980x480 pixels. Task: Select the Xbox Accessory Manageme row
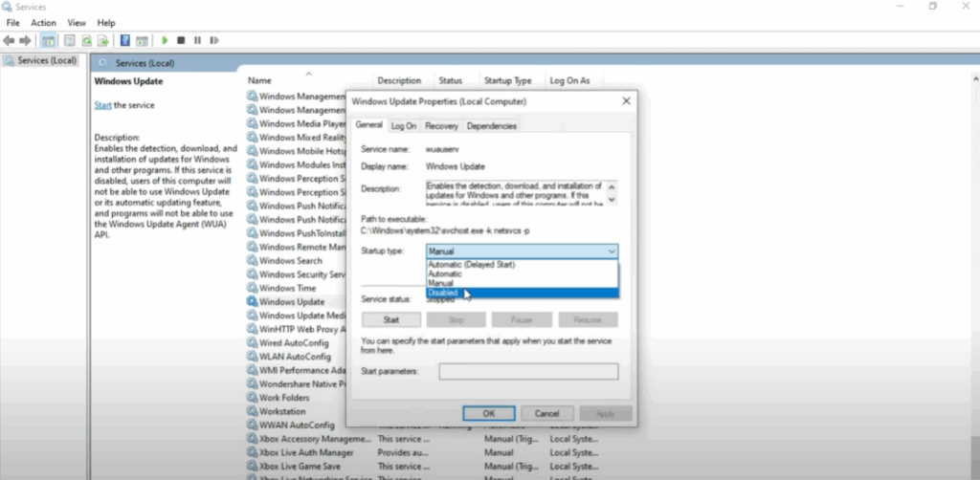pyautogui.click(x=425, y=440)
